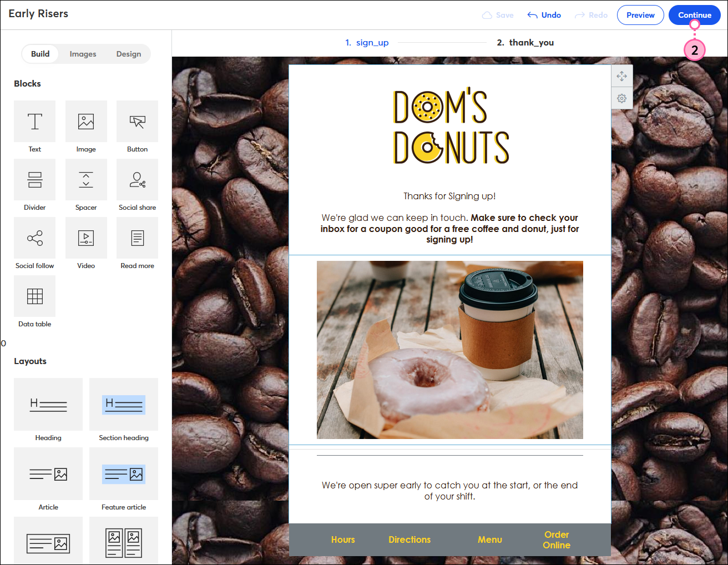
Task: Go to step 2 thank_you
Action: (x=525, y=43)
